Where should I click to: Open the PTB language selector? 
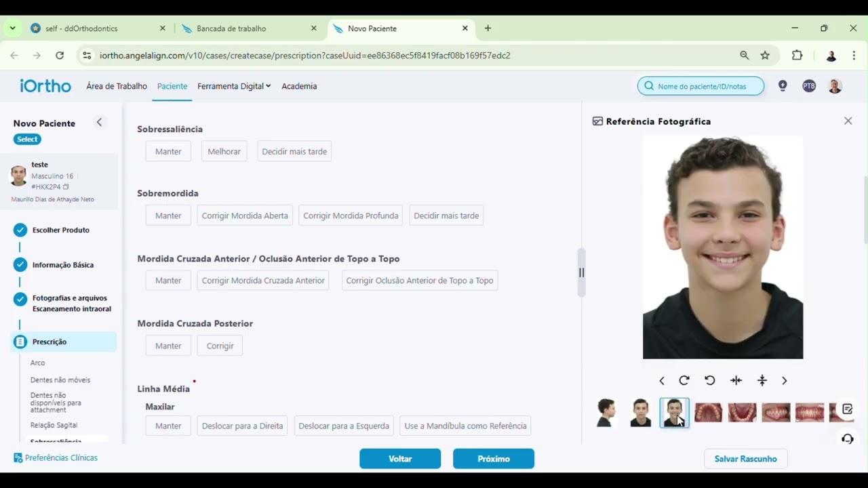click(809, 86)
